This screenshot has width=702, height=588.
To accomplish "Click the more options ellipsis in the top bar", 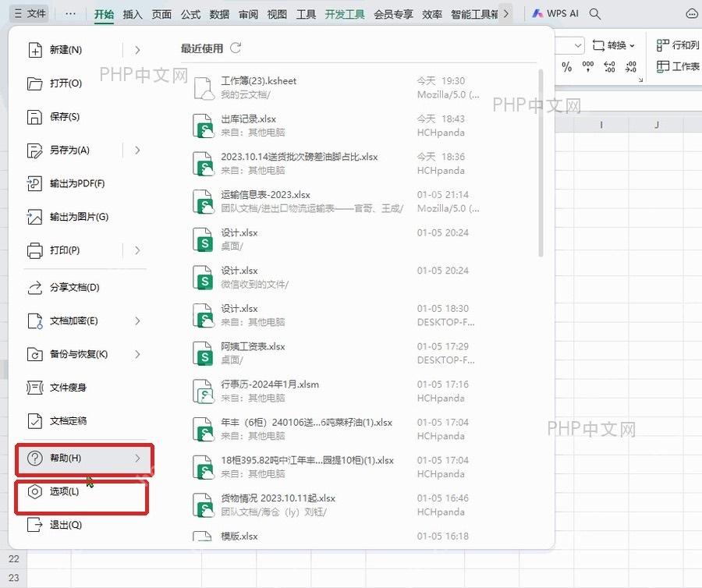I will [70, 14].
